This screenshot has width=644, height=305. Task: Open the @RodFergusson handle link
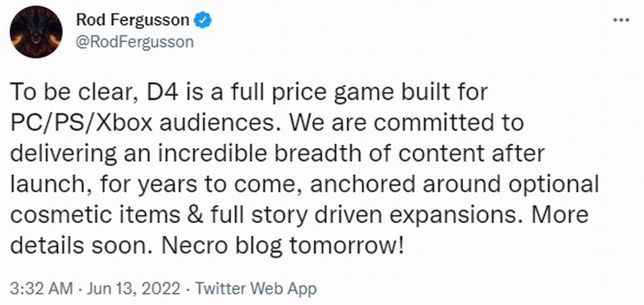click(x=134, y=42)
